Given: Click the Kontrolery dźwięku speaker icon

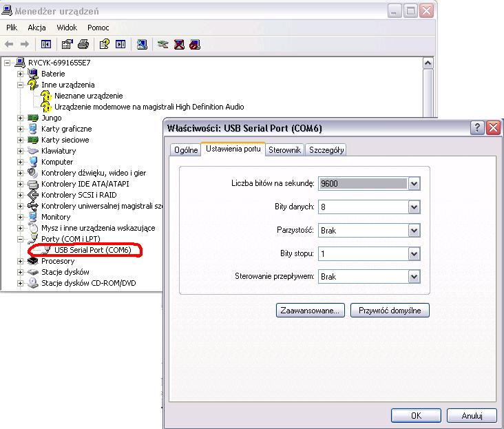Looking at the screenshot, I should click(x=33, y=173).
